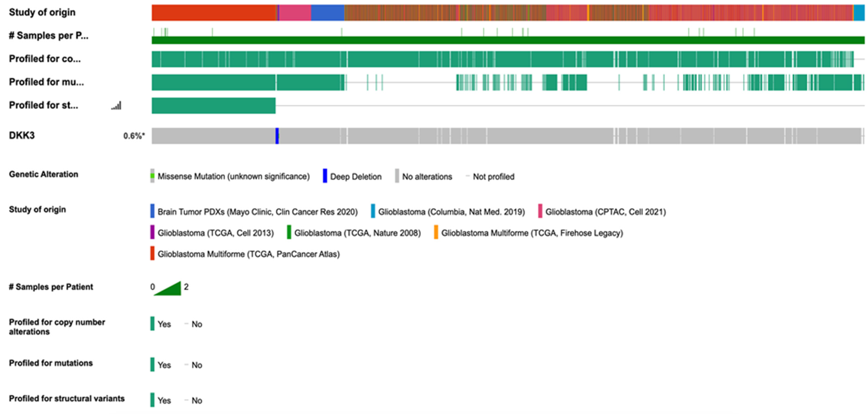
Task: Click the Glioblastoma CPTAC pink legend marker
Action: point(540,211)
